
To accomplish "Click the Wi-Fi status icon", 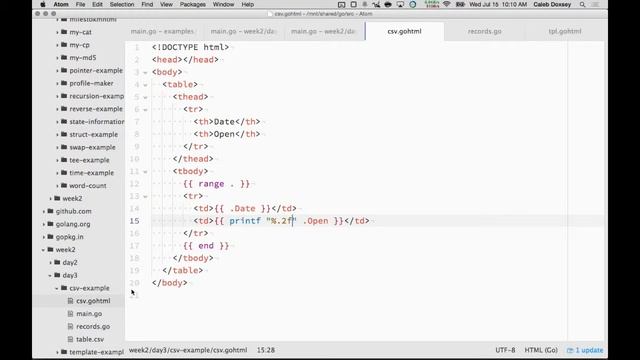I will tap(447, 4).
